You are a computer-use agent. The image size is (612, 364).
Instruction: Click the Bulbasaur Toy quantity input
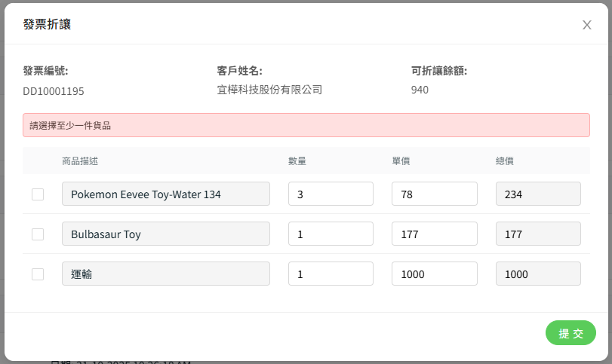click(331, 234)
